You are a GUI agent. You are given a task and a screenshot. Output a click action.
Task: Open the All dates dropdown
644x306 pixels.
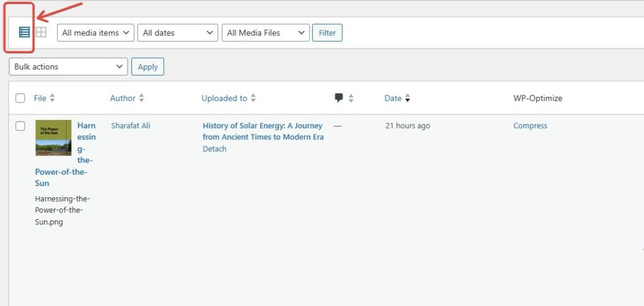tap(177, 33)
